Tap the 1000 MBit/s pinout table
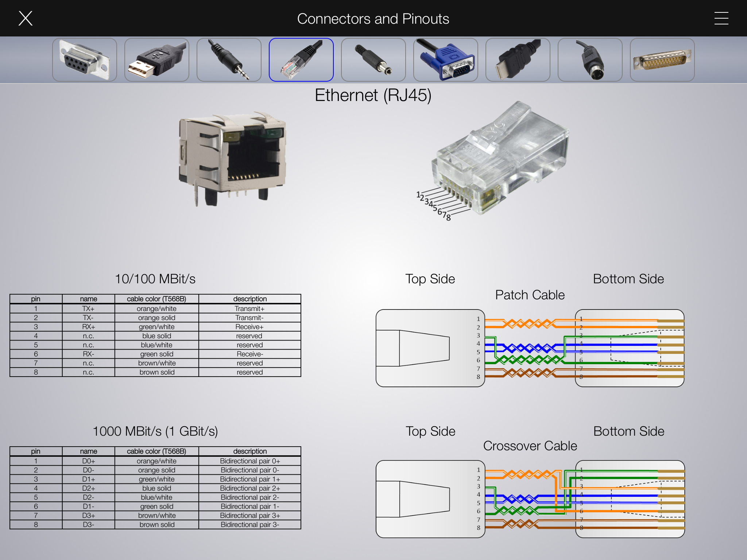Screen dimensions: 747x560 tap(155, 488)
